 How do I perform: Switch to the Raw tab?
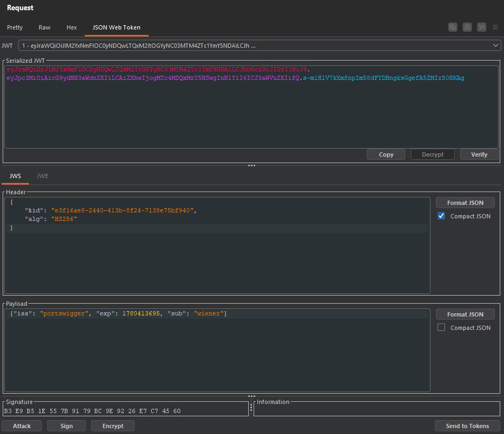[45, 27]
